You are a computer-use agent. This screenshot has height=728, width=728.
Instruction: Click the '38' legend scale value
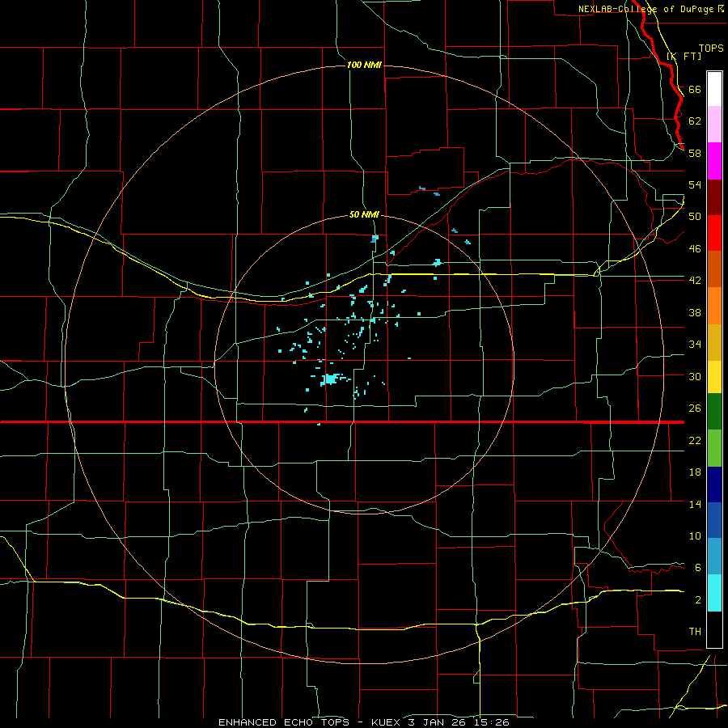coord(695,312)
